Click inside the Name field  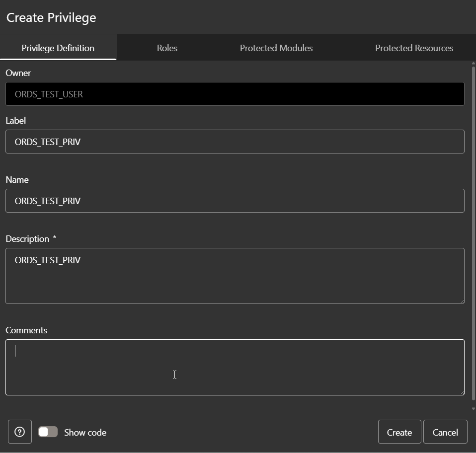click(x=235, y=201)
